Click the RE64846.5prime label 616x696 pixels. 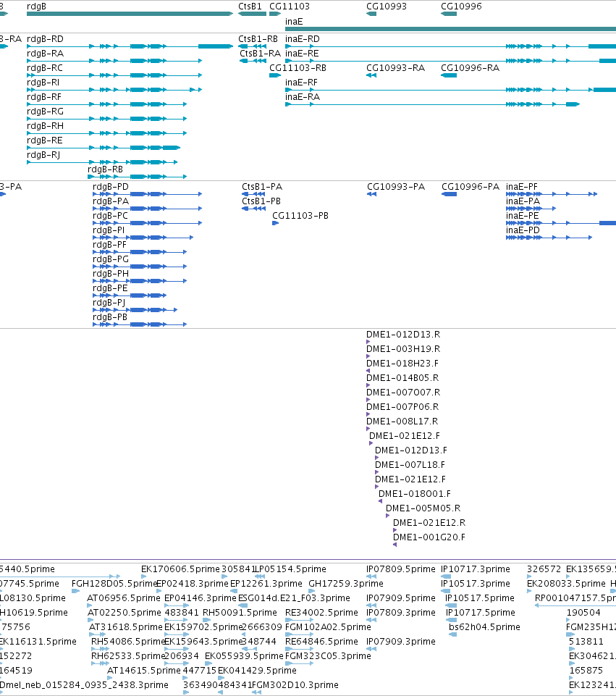321,642
